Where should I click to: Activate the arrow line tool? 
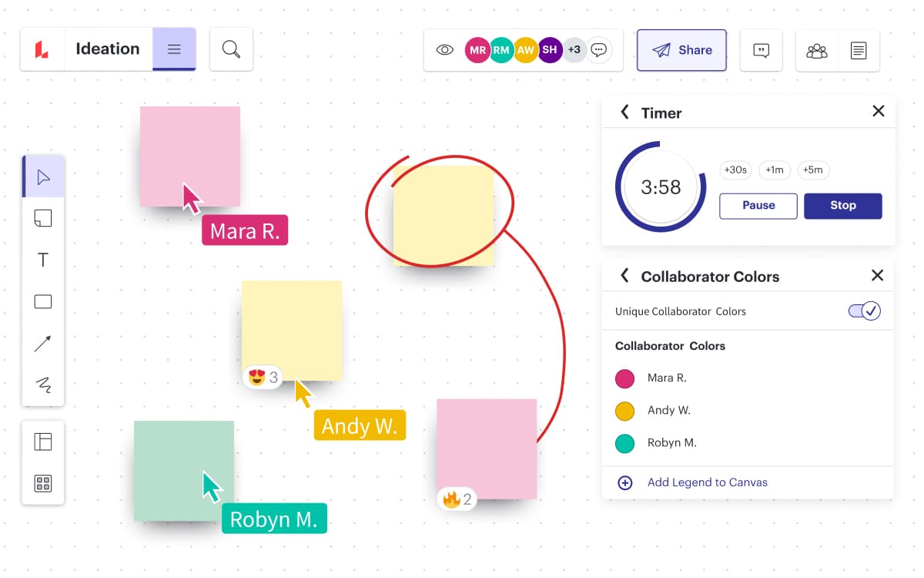coord(43,343)
